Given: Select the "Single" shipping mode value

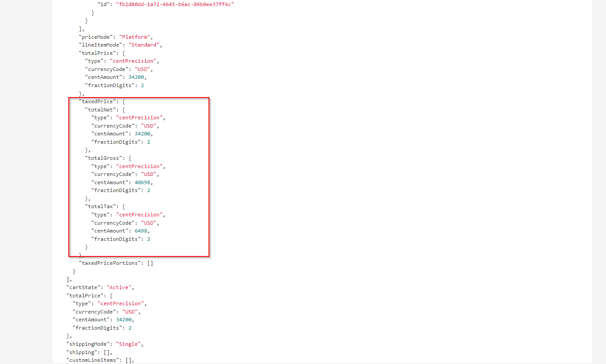Looking at the screenshot, I should tap(128, 344).
